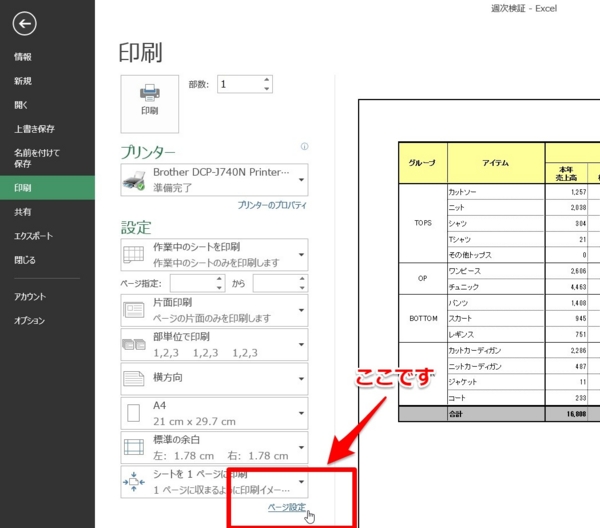
Task: Open アカウント in the sidebar
Action: [x=47, y=297]
